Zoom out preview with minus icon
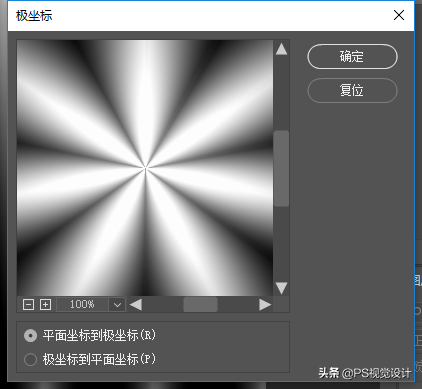The image size is (422, 389). (28, 304)
